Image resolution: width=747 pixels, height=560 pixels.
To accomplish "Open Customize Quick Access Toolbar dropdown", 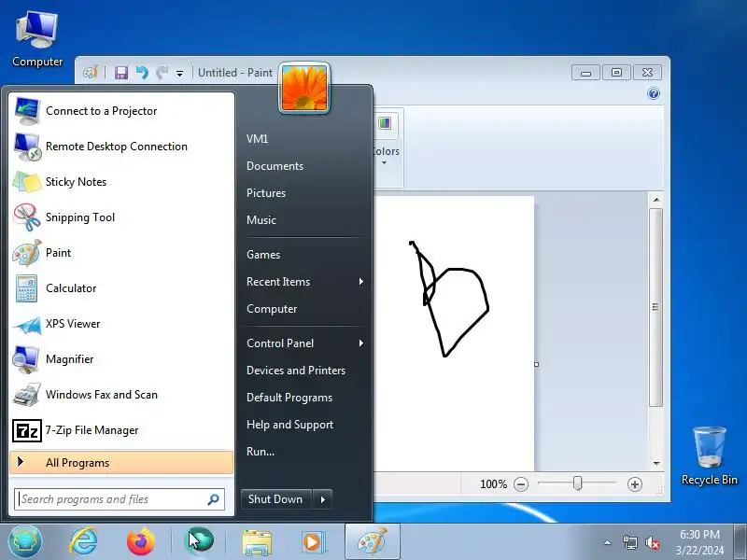I will point(179,74).
